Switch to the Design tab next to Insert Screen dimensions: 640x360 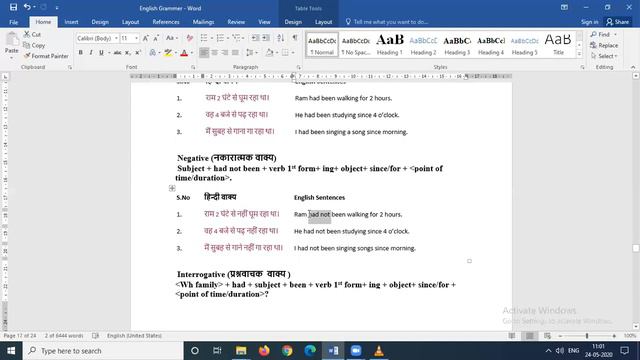(x=100, y=22)
